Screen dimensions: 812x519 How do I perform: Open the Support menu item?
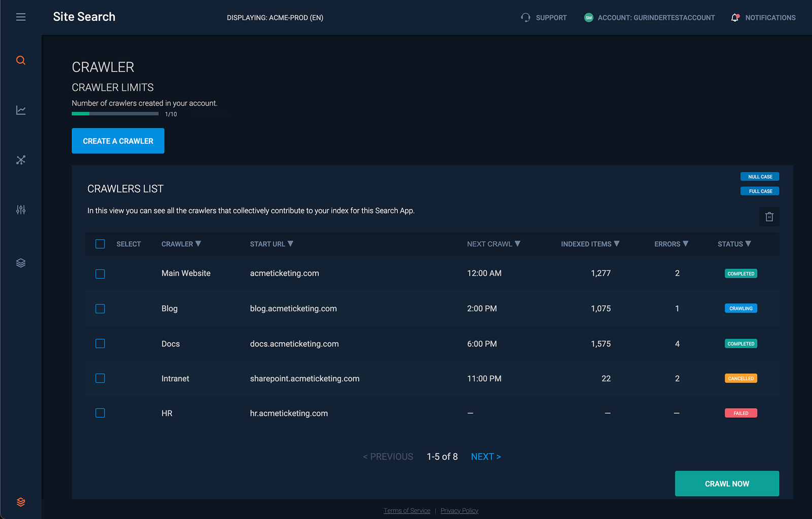click(551, 18)
